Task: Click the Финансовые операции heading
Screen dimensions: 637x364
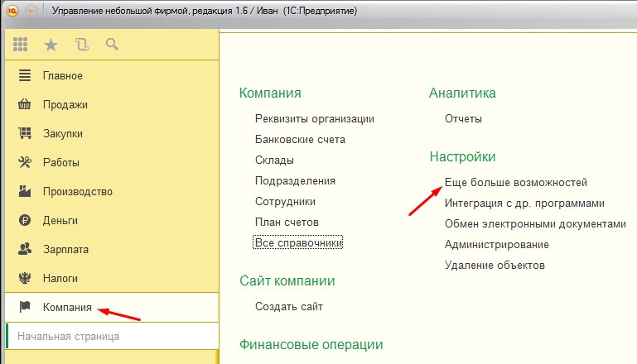Action: pos(311,344)
